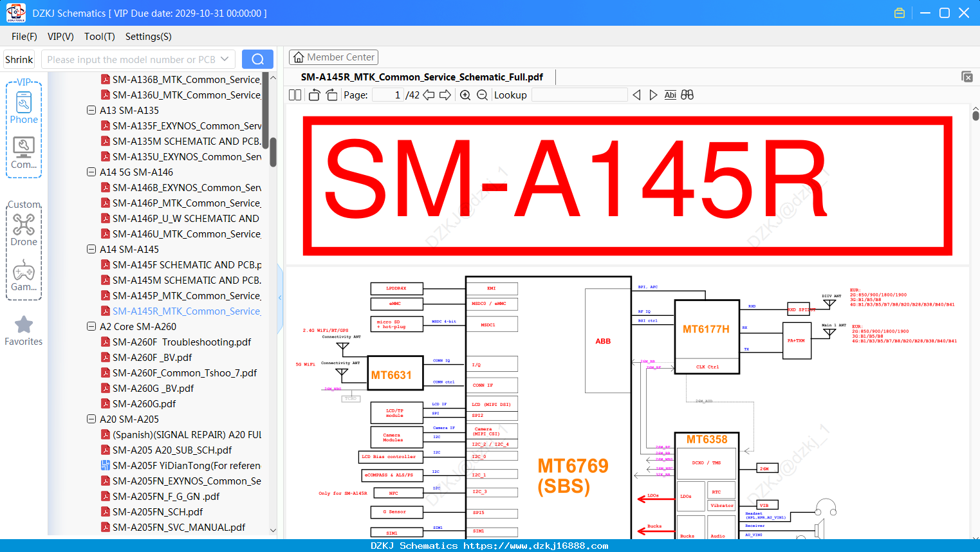Collapse the A14 5G SM-A146 folder

(x=91, y=172)
